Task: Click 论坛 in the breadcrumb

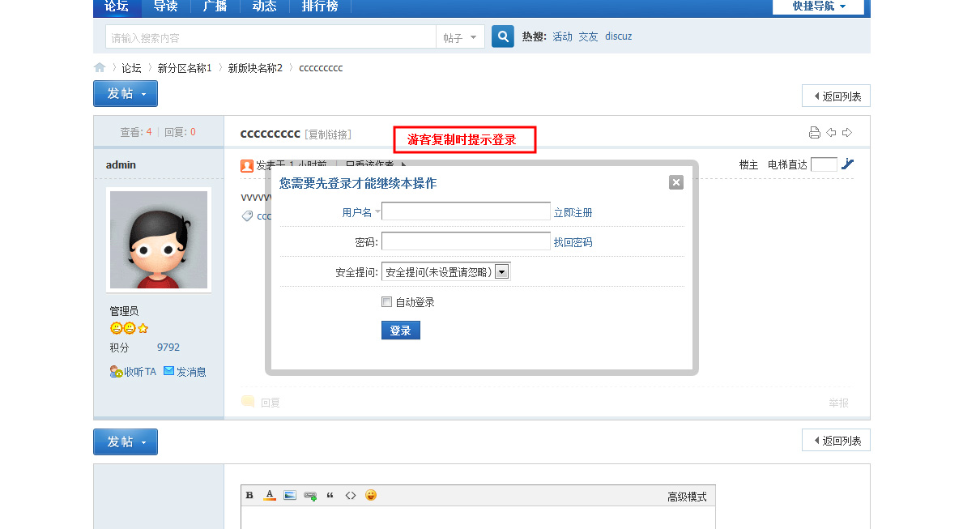Action: 131,69
